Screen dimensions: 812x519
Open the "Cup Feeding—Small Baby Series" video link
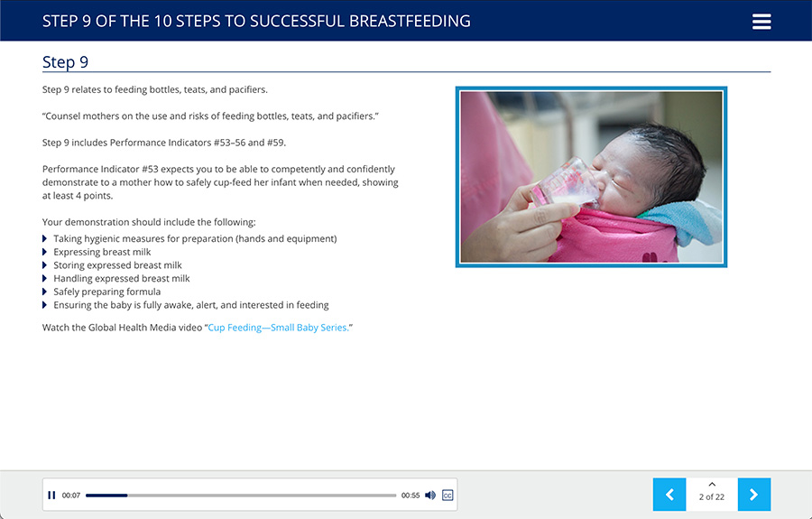[x=277, y=328]
